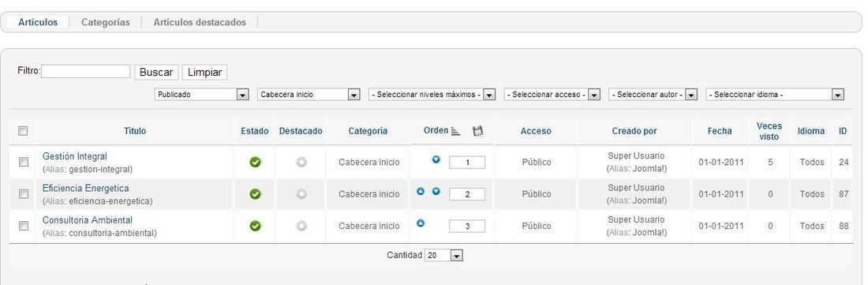Sort by Destacado column header
Image resolution: width=868 pixels, height=285 pixels.
click(x=301, y=131)
